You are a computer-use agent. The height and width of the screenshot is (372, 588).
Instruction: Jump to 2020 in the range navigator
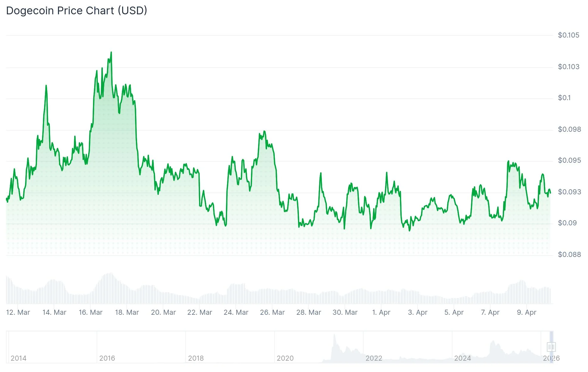pos(285,358)
